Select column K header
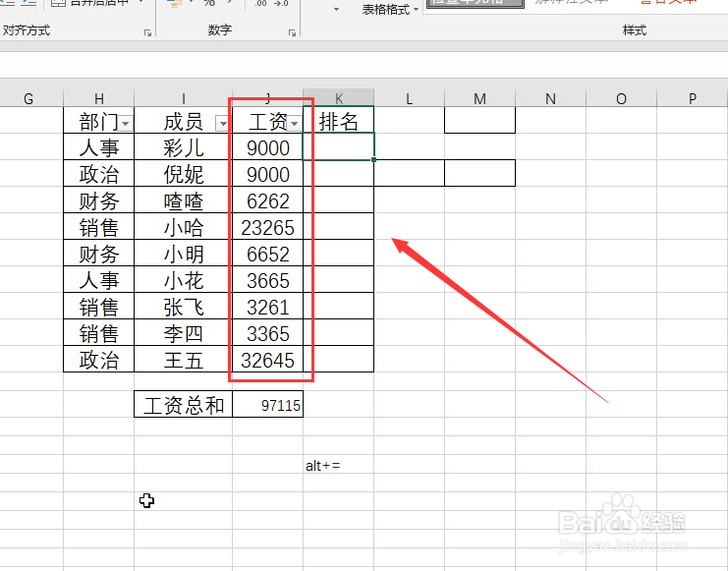Viewport: 728px width, 571px height. pos(339,98)
